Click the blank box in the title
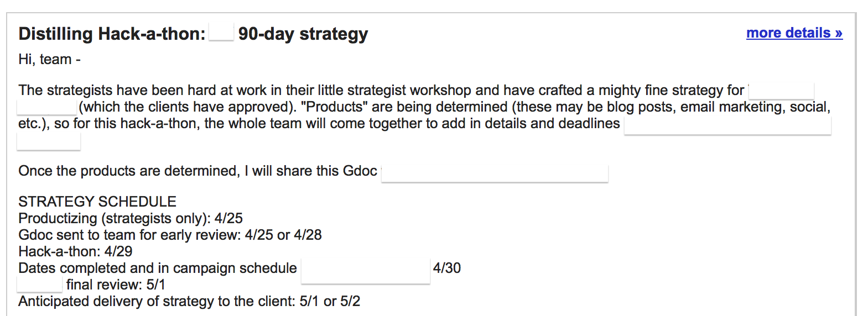 click(x=221, y=32)
